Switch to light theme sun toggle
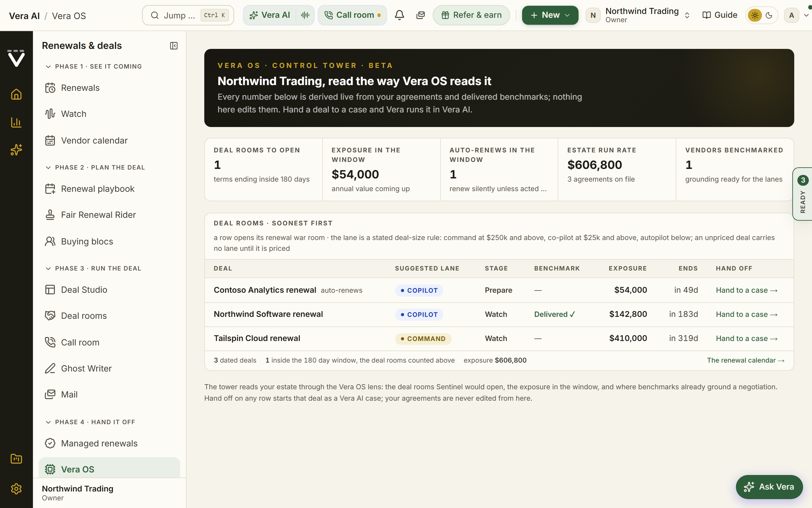The height and width of the screenshot is (508, 812). coord(755,15)
